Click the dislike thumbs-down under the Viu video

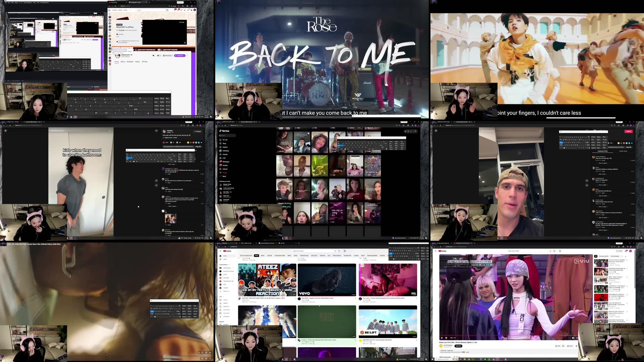[x=564, y=346]
